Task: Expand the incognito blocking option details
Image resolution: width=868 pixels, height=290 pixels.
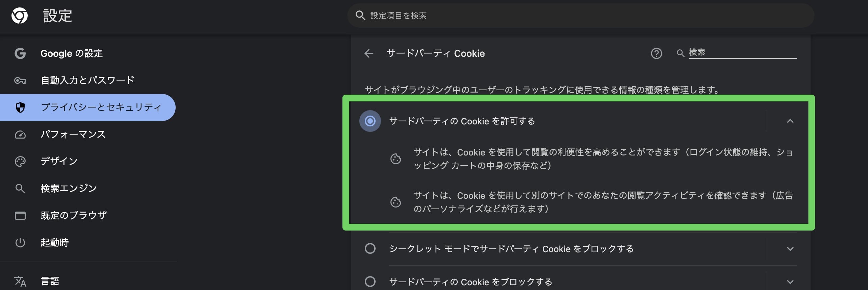Action: click(790, 249)
